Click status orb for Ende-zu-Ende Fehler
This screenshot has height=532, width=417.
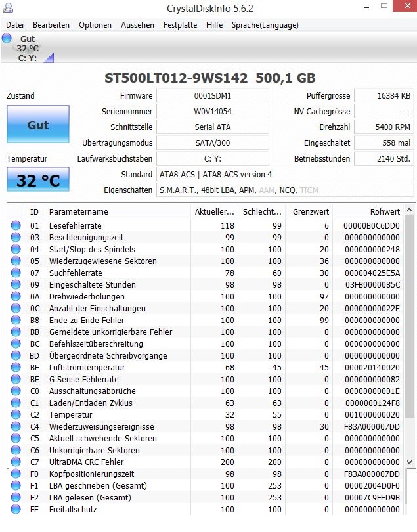pos(16,320)
